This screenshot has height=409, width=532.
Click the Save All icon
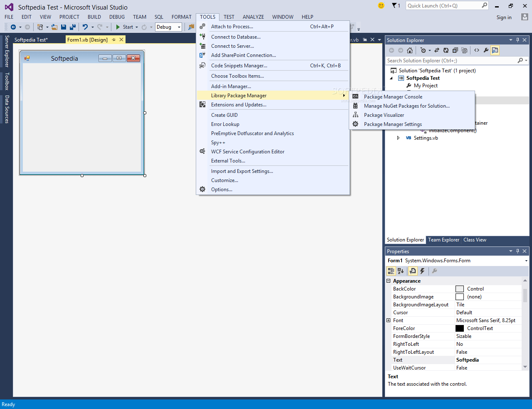tap(73, 27)
